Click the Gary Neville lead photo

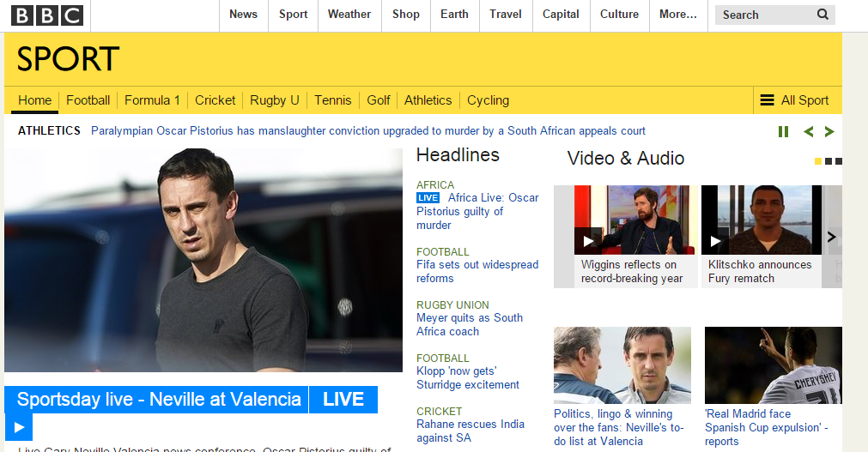(203, 260)
